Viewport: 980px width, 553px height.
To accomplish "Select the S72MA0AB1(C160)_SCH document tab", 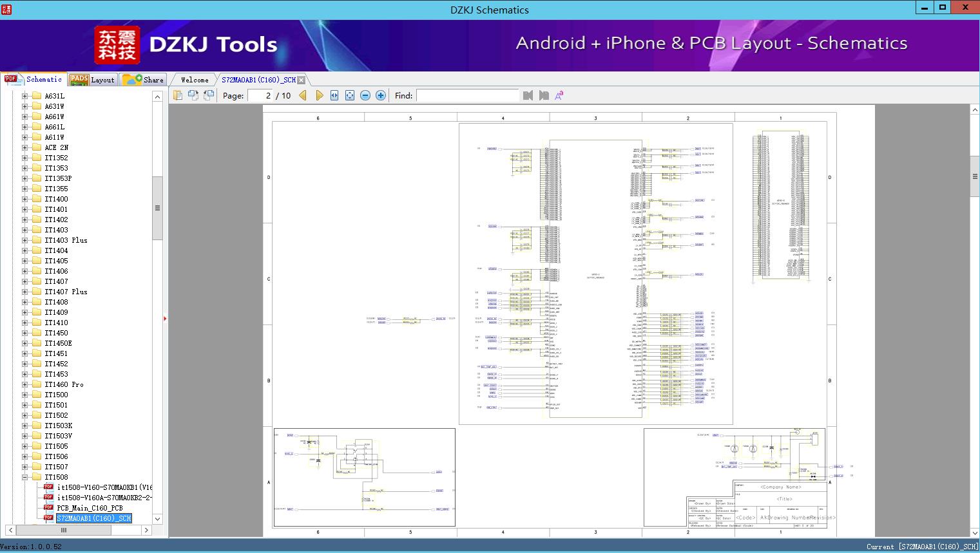I will click(258, 80).
